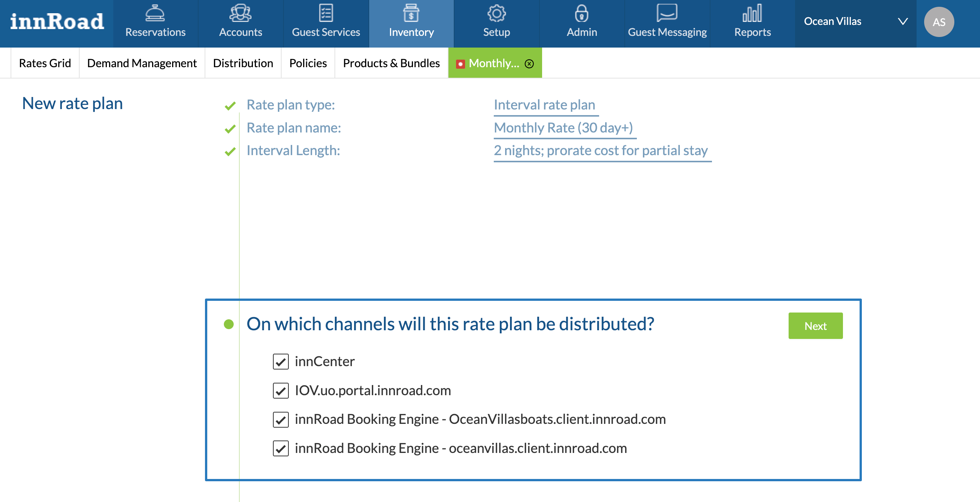980x502 pixels.
Task: Uncheck the OceanVillasboats booking engine checkbox
Action: pyautogui.click(x=280, y=419)
